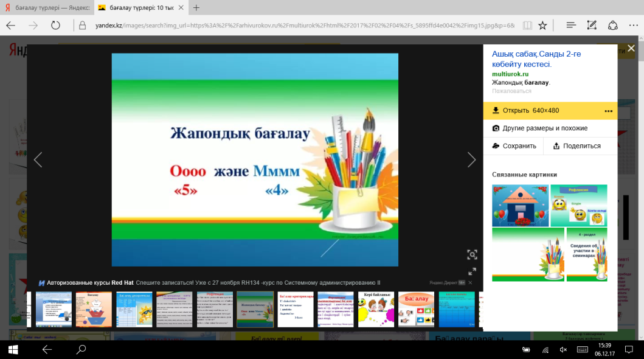Click the Make a Web Note icon
This screenshot has height=359, width=644.
(x=592, y=26)
